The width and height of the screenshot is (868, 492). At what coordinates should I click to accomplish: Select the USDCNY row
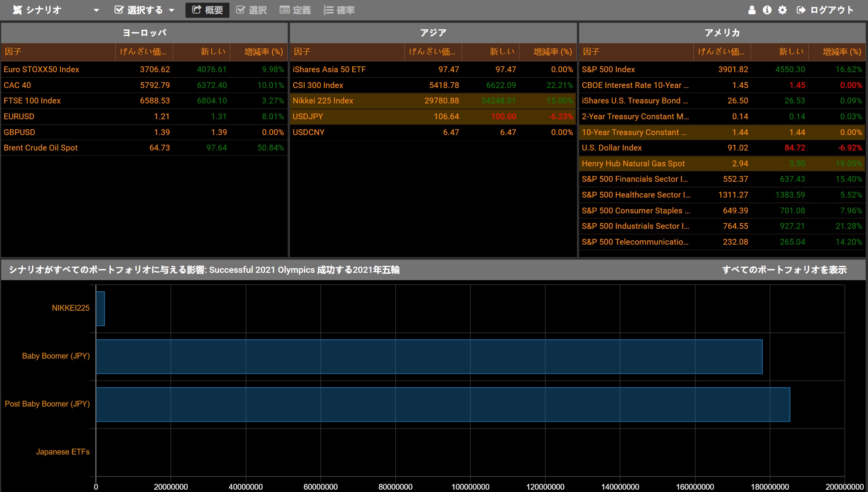[x=433, y=132]
